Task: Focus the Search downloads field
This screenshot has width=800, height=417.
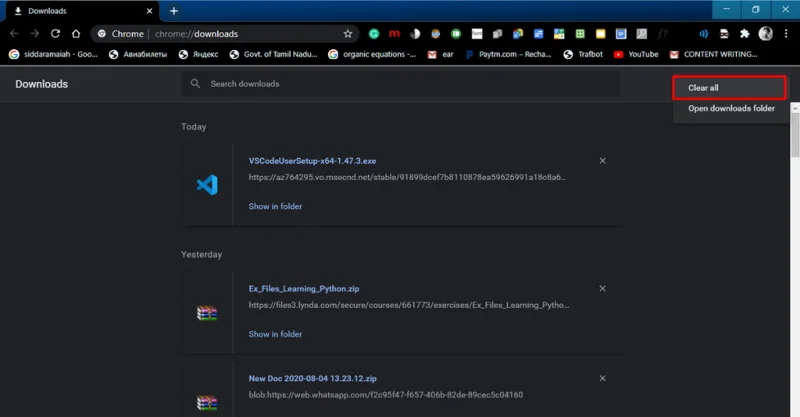Action: pos(401,83)
